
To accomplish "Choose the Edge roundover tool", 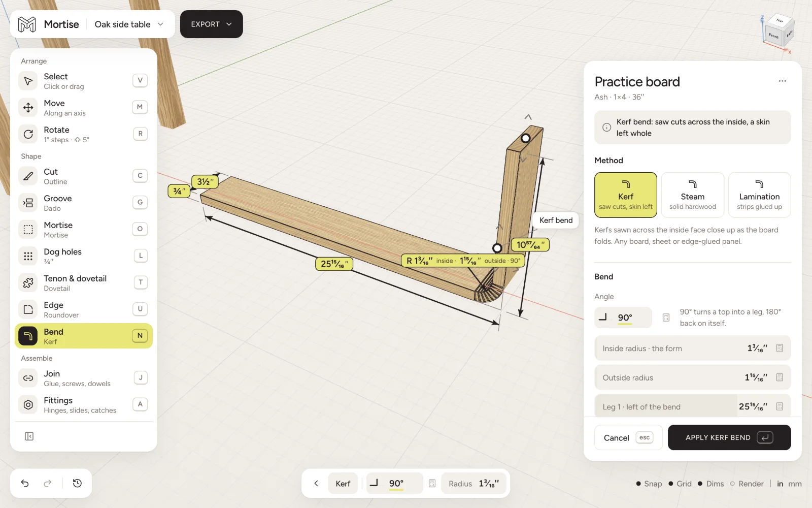I will click(84, 309).
